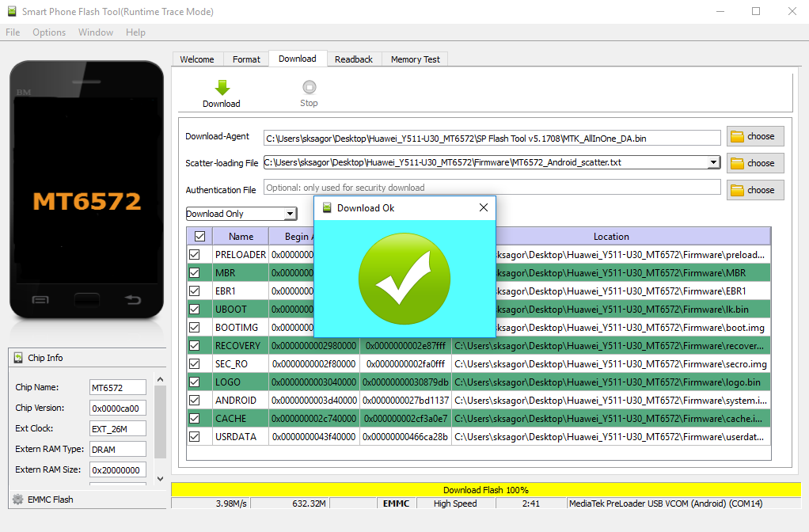The width and height of the screenshot is (809, 532).
Task: Click the Location column header
Action: (x=611, y=237)
